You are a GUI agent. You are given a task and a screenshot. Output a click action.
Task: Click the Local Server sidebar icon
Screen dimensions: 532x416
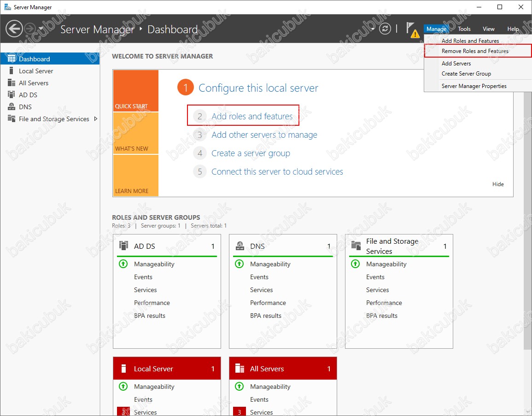coord(11,70)
